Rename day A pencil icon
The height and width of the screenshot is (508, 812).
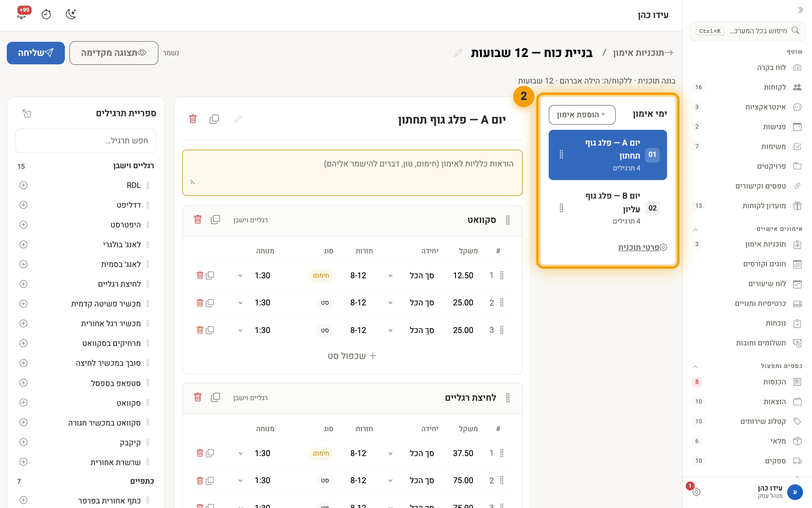[x=238, y=119]
